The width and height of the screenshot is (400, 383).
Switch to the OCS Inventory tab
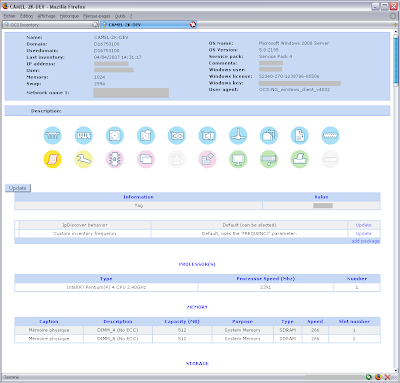[x=50, y=25]
